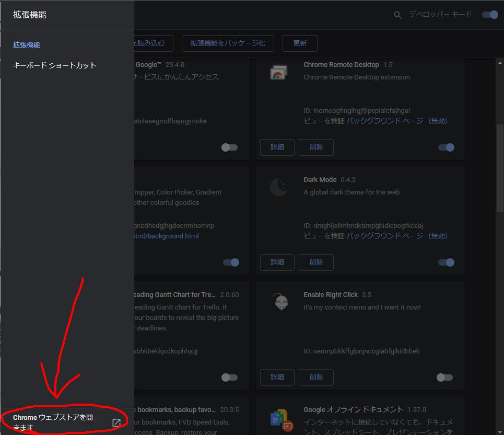Enable the Enable Right Click extension toggle
Image resolution: width=504 pixels, height=435 pixels.
444,377
